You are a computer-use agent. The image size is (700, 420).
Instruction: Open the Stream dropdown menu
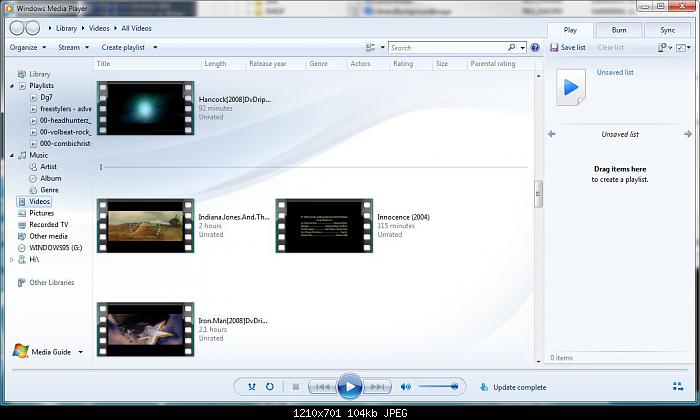pos(73,47)
